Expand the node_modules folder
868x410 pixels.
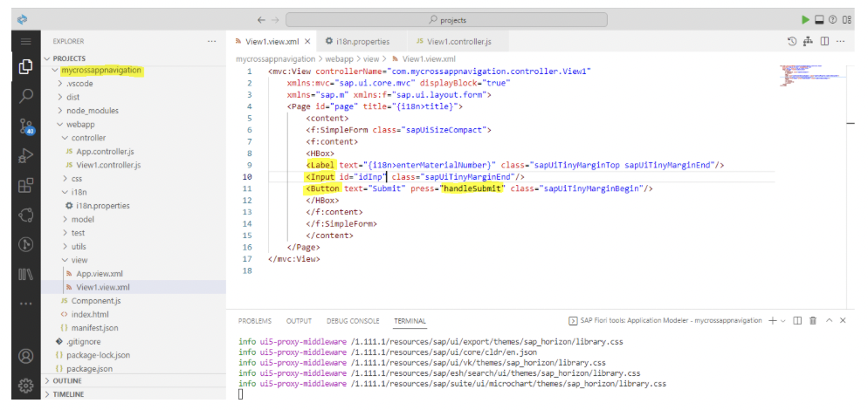click(x=92, y=111)
